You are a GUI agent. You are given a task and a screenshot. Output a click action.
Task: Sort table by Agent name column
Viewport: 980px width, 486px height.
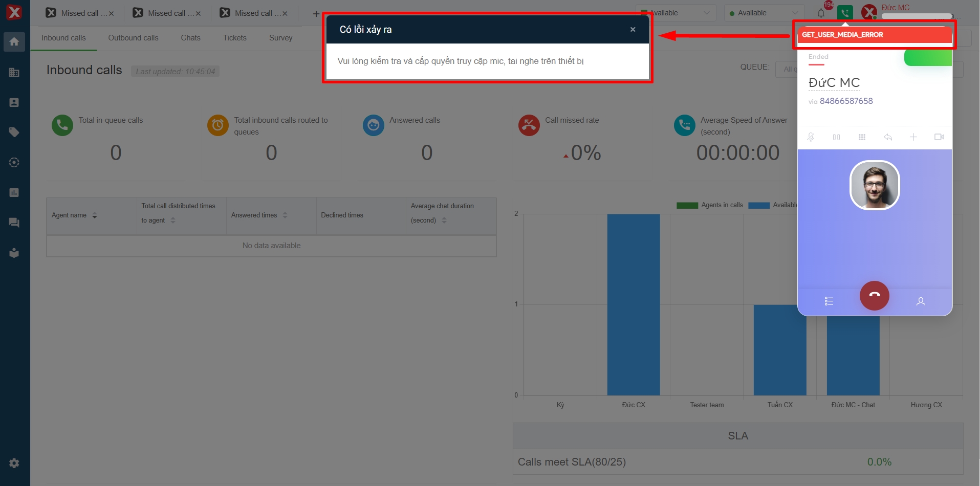tap(95, 215)
